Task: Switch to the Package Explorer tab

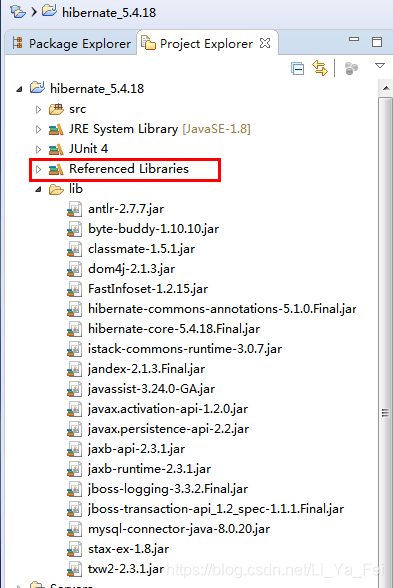Action: click(72, 44)
